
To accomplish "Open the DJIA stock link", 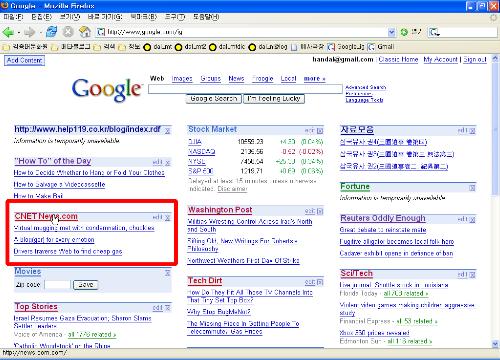I will point(195,142).
